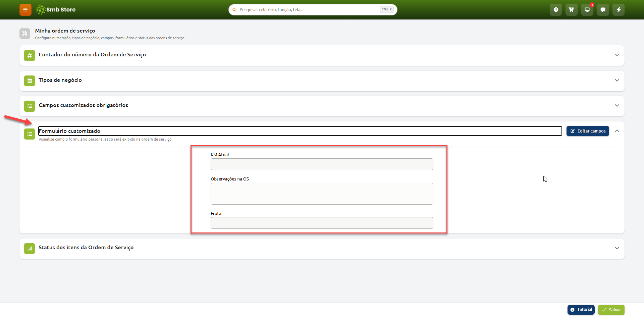Click the Observações na OS text area

coord(322,194)
